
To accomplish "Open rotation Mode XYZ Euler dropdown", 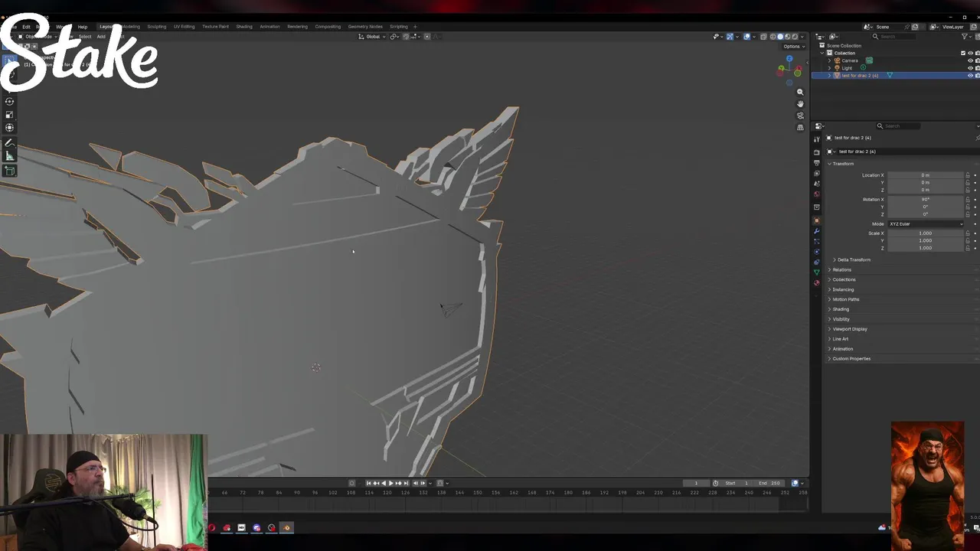I will point(926,224).
